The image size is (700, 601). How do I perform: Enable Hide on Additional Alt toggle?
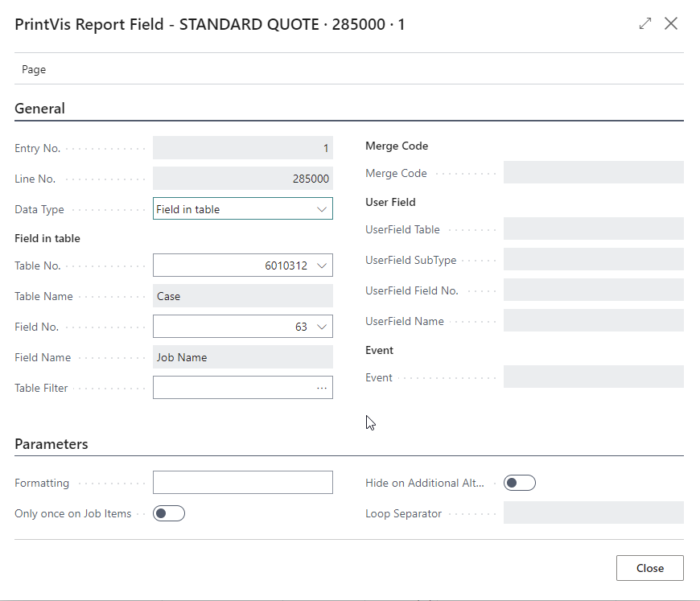519,483
